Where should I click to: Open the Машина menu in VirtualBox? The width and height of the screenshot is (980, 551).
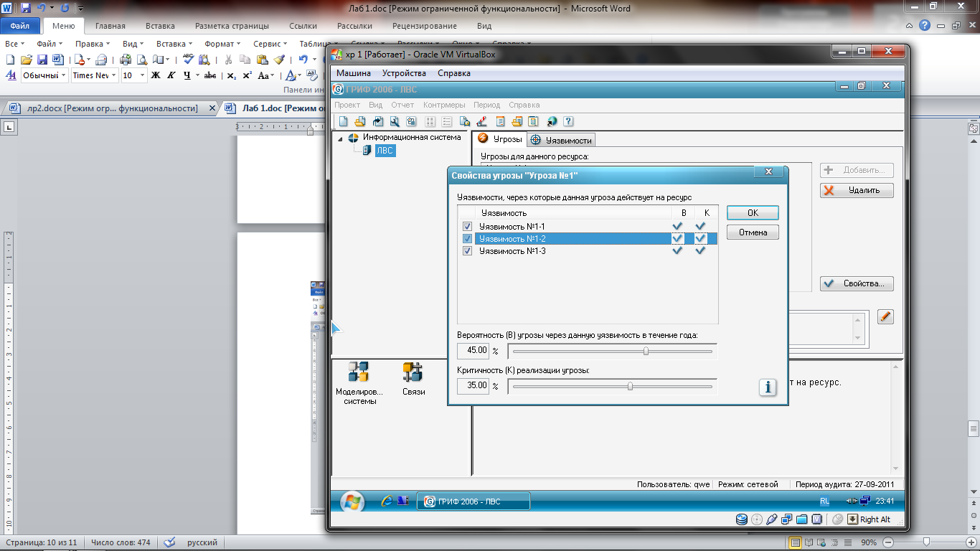354,73
